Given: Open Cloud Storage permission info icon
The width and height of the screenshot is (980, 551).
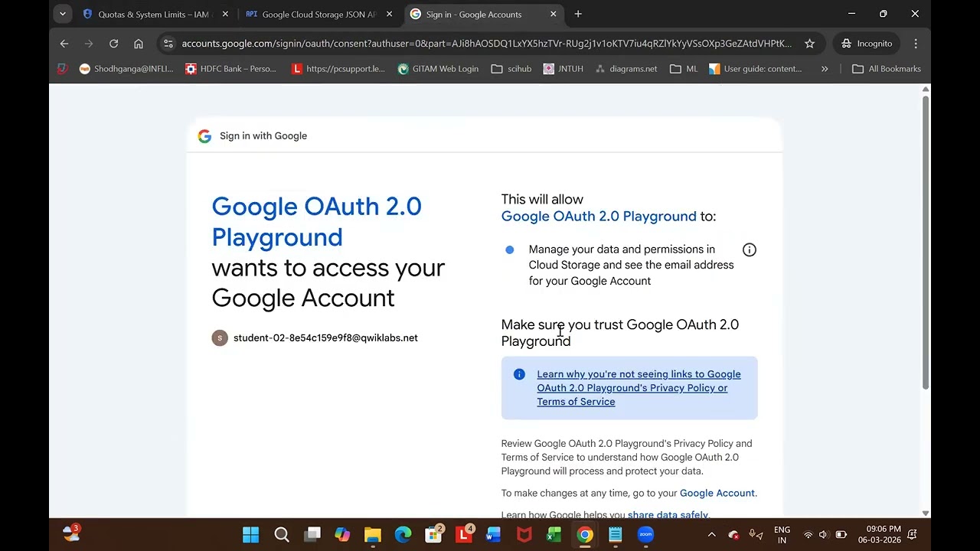Looking at the screenshot, I should (750, 249).
